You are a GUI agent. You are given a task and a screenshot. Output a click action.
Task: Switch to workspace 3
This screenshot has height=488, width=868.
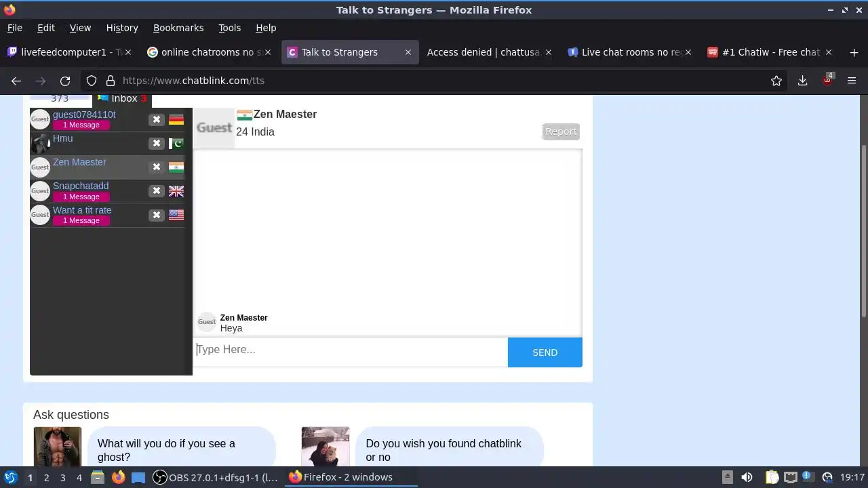pos(62,478)
